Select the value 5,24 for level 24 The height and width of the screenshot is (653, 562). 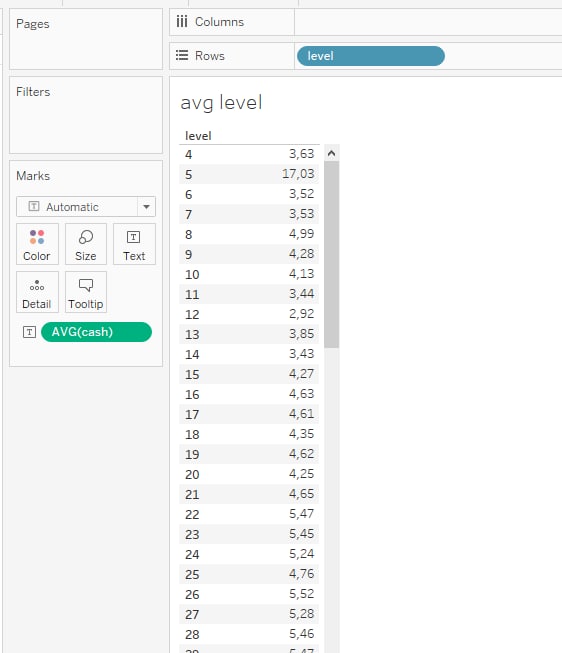302,553
